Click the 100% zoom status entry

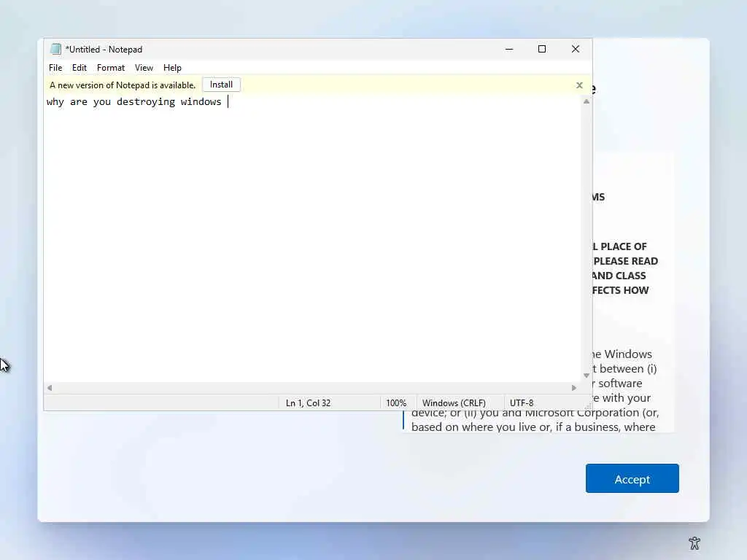pos(396,402)
